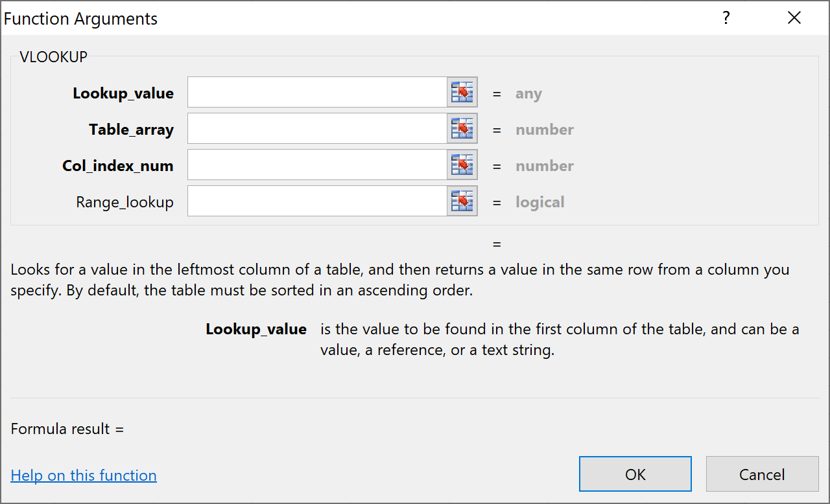Screen dimensions: 830x504
Task: Close the Function Arguments dialog
Action: [794, 18]
